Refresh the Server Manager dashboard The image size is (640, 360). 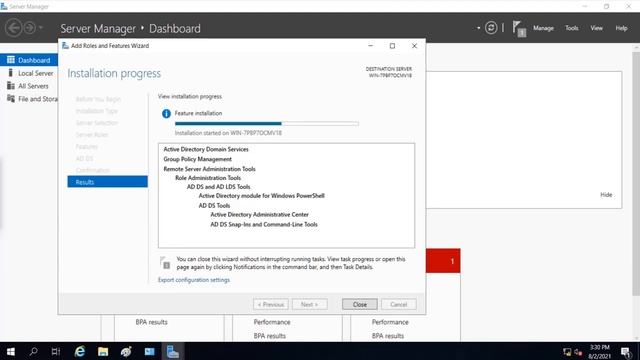(x=491, y=28)
